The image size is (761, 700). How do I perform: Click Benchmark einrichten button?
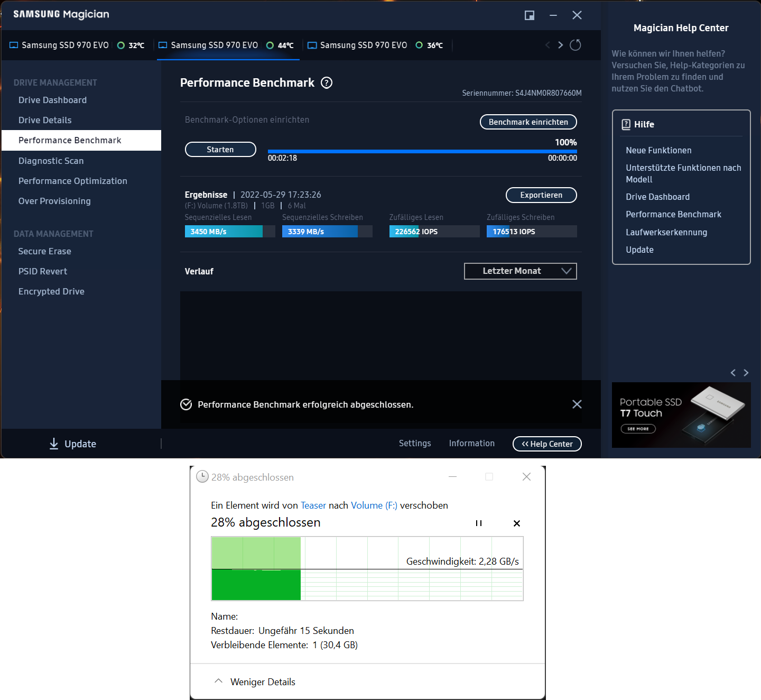click(528, 122)
